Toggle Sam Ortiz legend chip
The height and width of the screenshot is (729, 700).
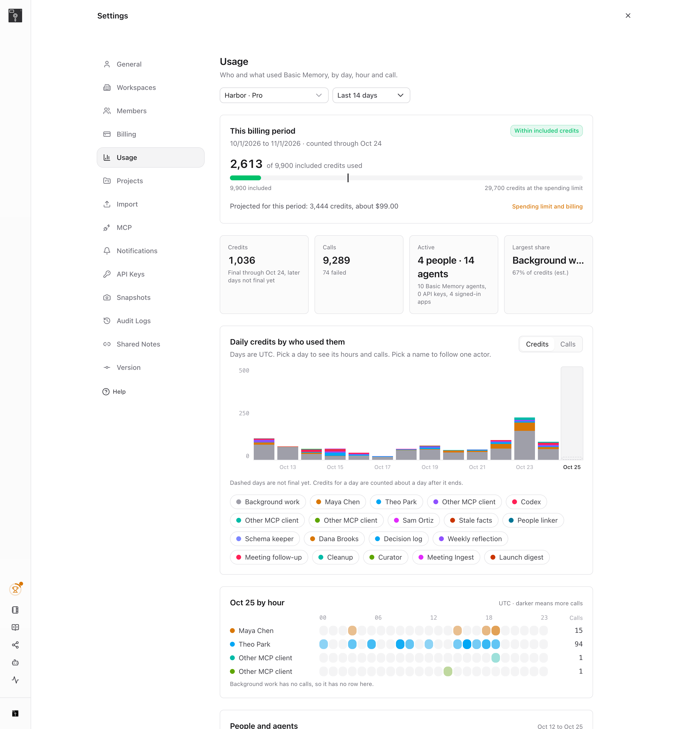(413, 520)
